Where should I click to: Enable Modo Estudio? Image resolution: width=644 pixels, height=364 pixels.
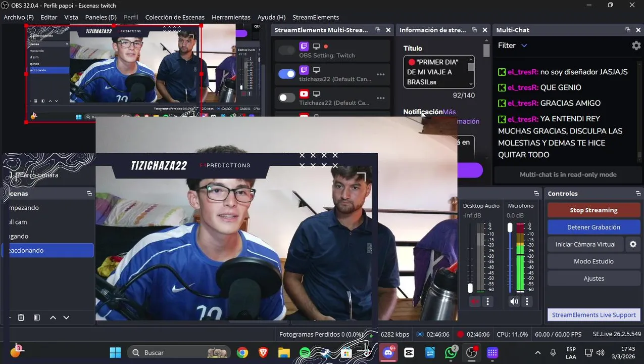coord(593,261)
